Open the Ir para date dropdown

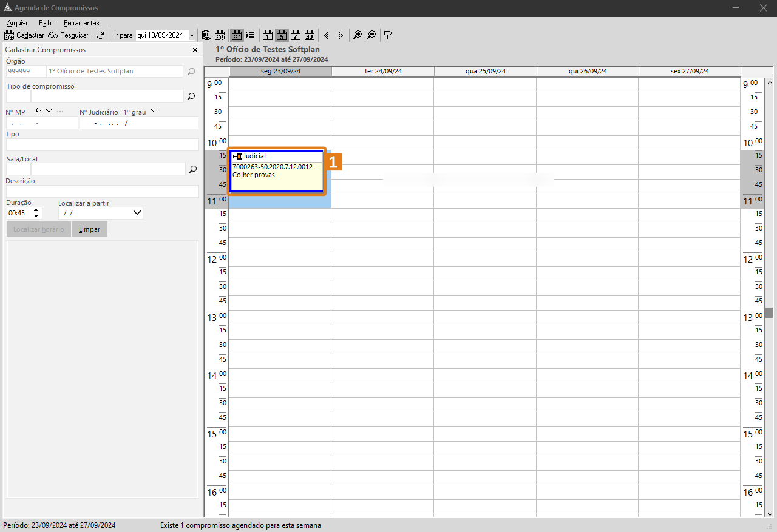tap(192, 35)
